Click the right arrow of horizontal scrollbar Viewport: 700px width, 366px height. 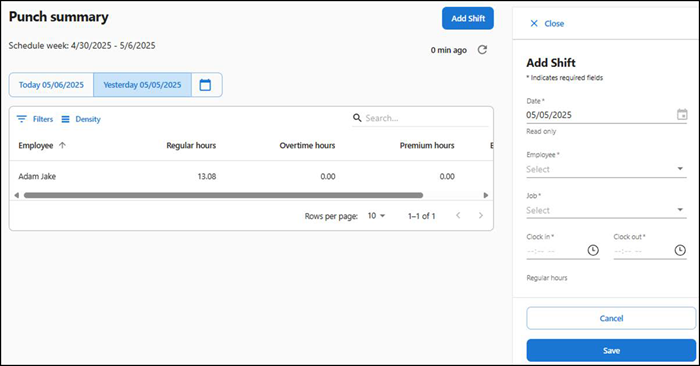pyautogui.click(x=486, y=195)
